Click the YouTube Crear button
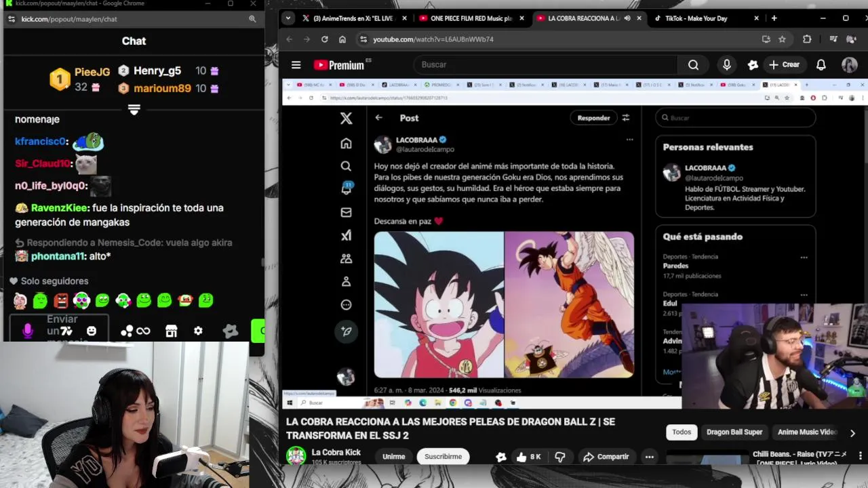Image resolution: width=868 pixels, height=488 pixels. pyautogui.click(x=785, y=64)
